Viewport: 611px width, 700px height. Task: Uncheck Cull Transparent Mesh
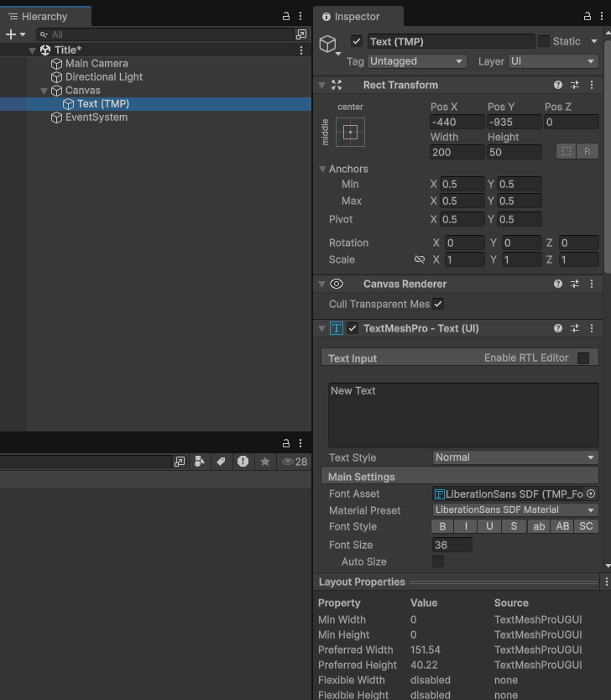438,304
